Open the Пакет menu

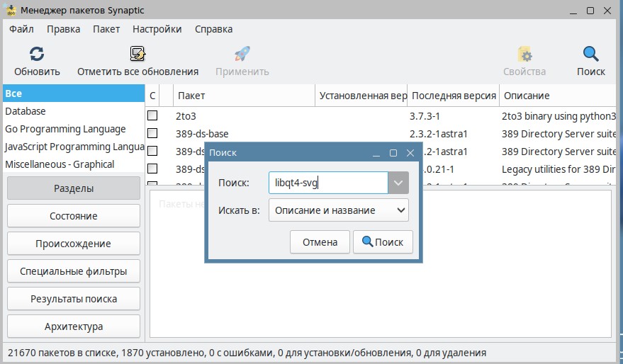[106, 29]
